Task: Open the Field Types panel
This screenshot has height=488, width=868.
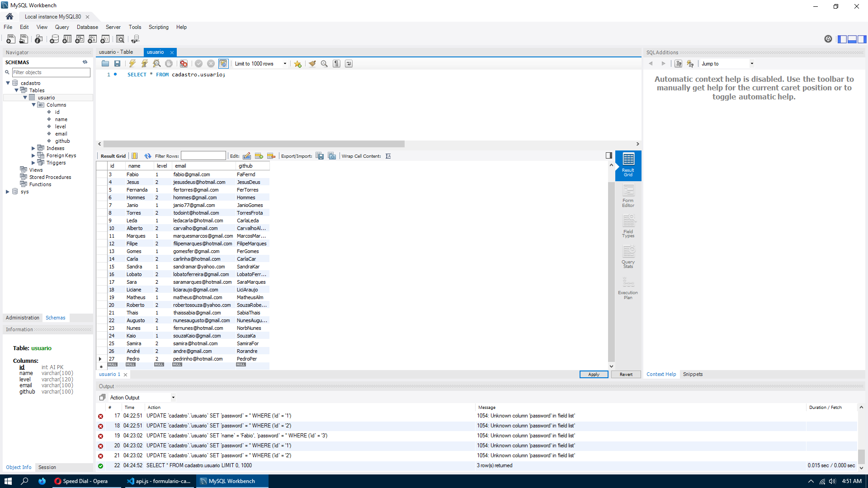Action: [628, 226]
